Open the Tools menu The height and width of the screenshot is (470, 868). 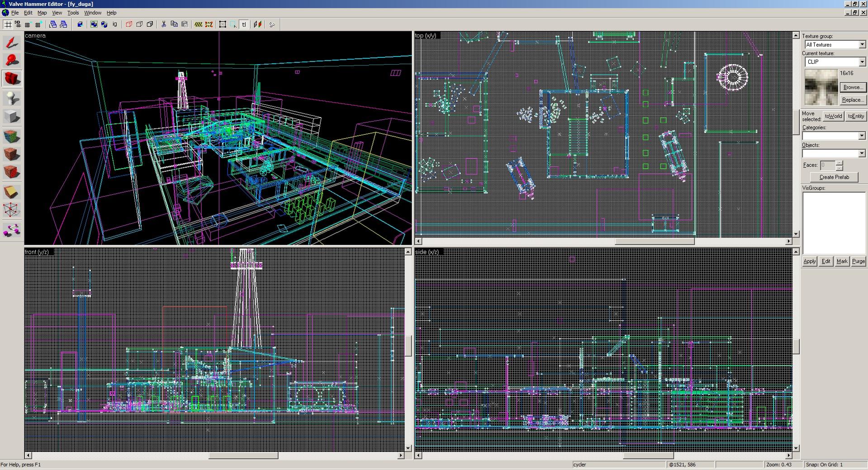click(x=73, y=13)
